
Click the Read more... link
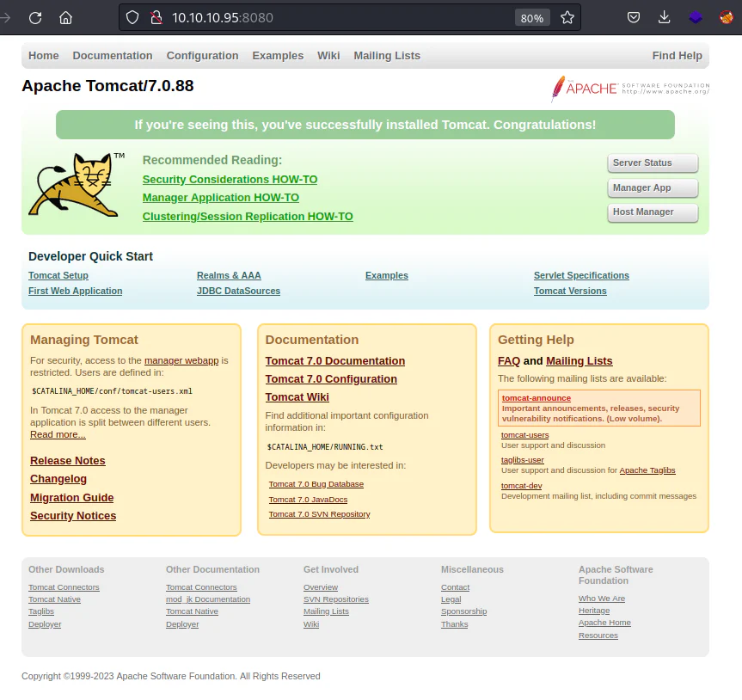(58, 434)
